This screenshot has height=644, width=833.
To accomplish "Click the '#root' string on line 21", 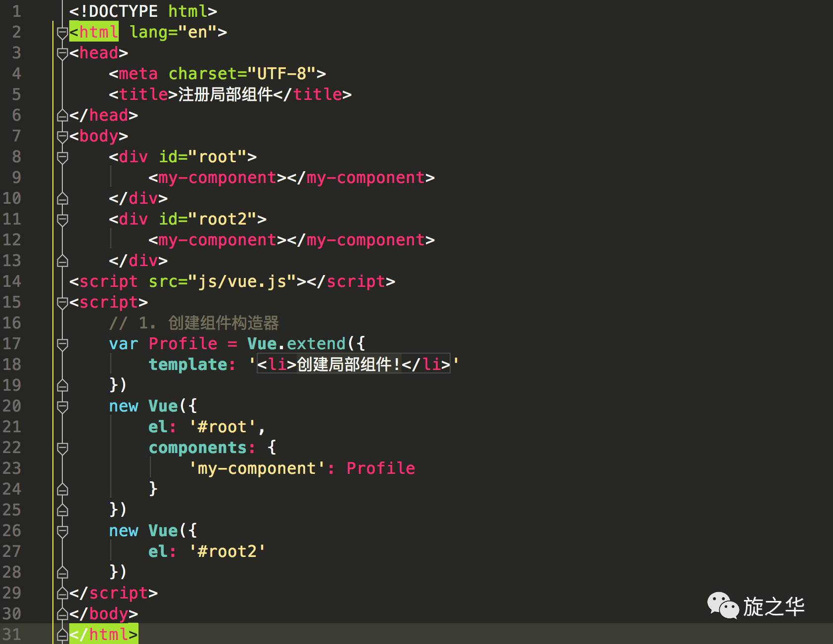I will [x=223, y=427].
